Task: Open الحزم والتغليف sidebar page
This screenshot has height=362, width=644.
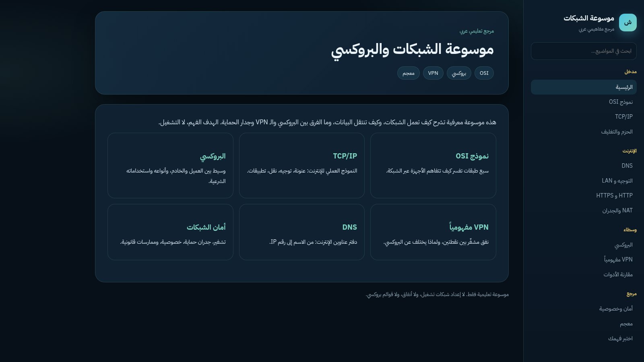Action: [584, 132]
